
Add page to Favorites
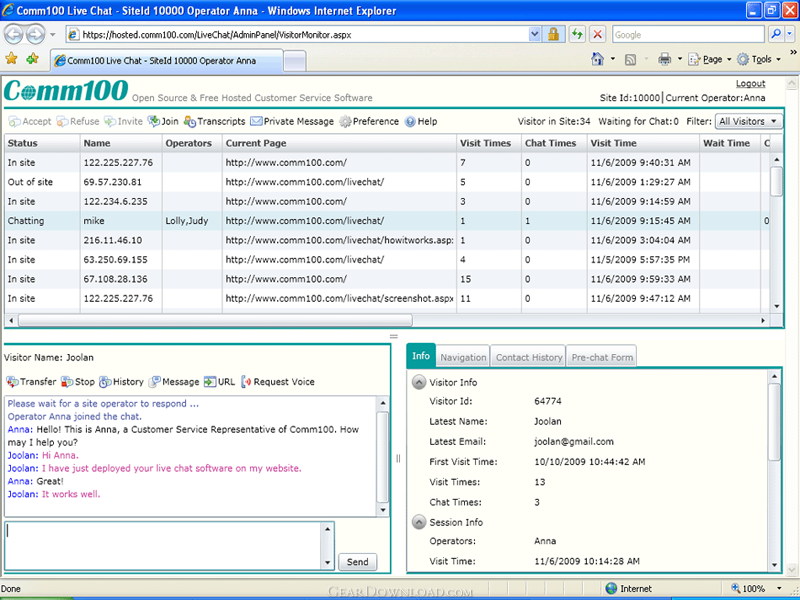33,59
